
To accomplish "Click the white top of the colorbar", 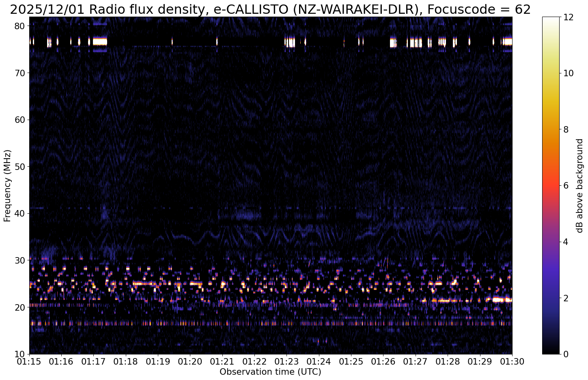I will (550, 19).
